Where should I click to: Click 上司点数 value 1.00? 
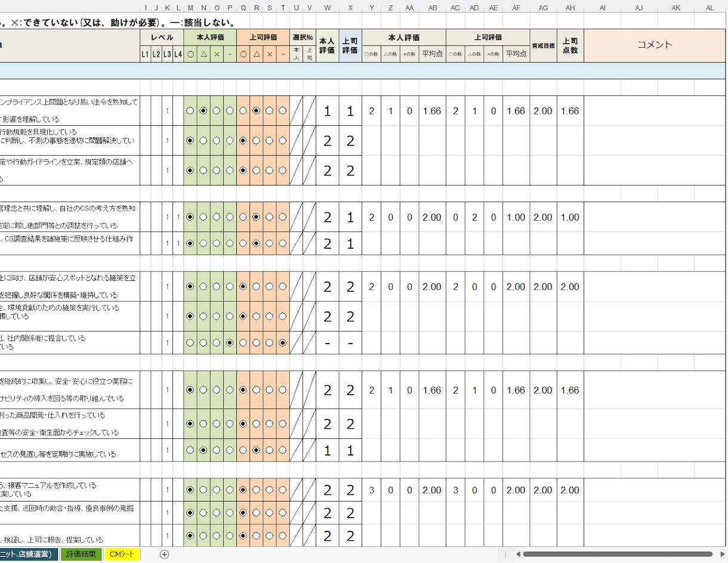[570, 217]
